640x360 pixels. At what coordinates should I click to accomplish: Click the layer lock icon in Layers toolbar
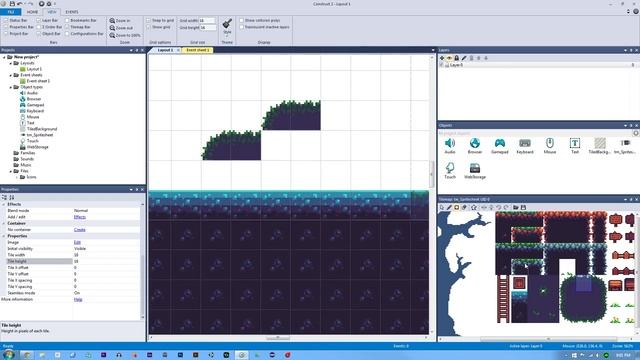[x=456, y=58]
